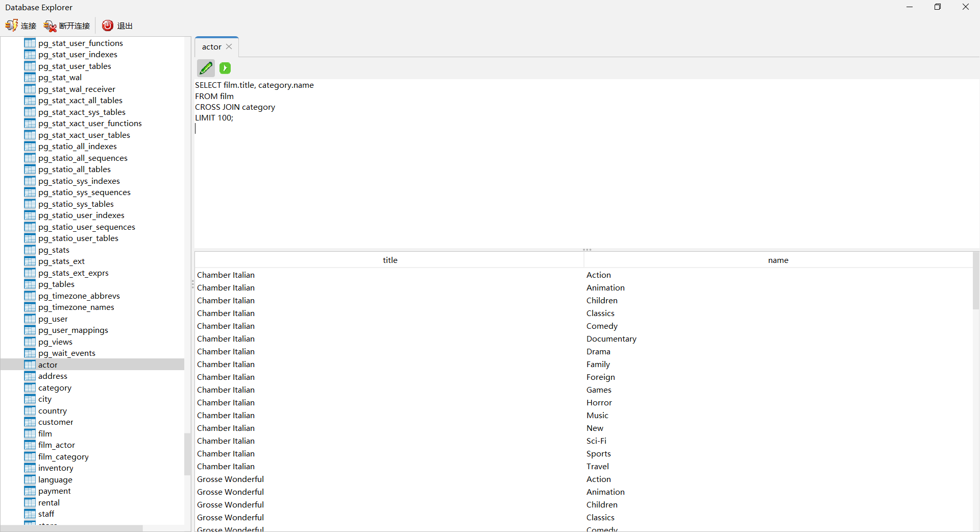Screen dimensions: 980x532
Task: Select the "payment" table entry
Action: click(54, 491)
